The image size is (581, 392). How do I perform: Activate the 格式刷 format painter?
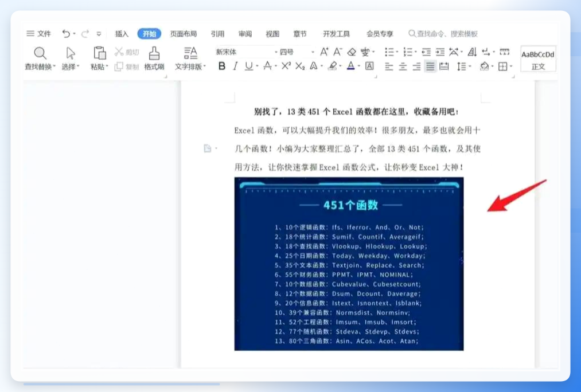click(x=154, y=58)
